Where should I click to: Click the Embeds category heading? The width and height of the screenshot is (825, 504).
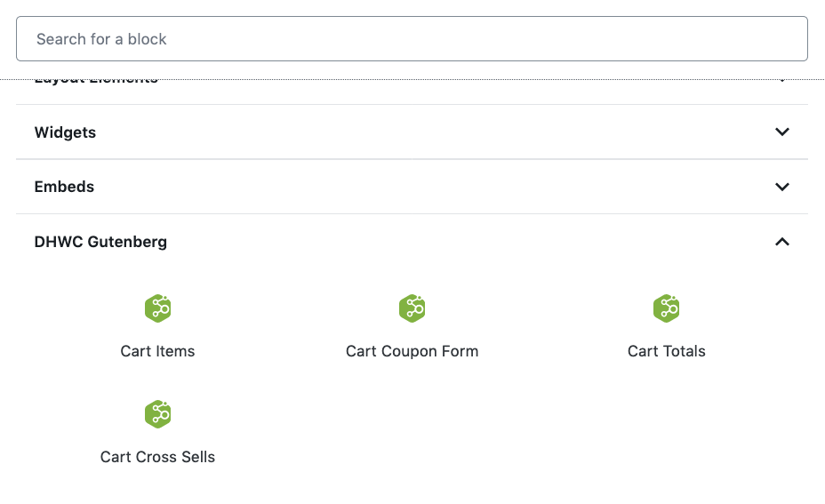click(x=64, y=187)
